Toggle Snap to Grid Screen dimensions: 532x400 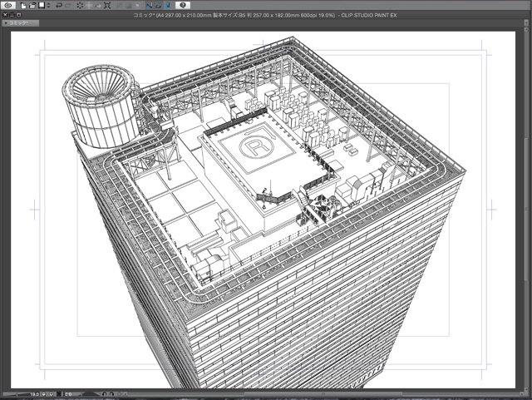pos(167,6)
